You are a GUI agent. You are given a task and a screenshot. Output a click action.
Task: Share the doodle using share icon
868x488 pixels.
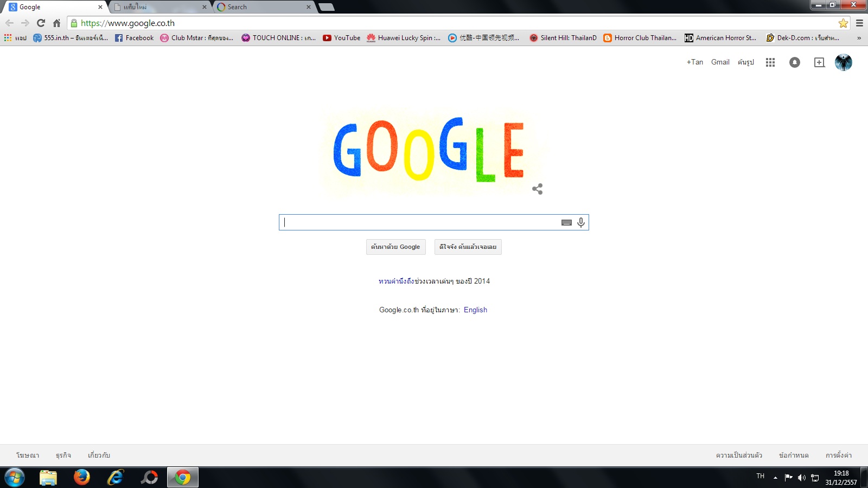tap(538, 189)
